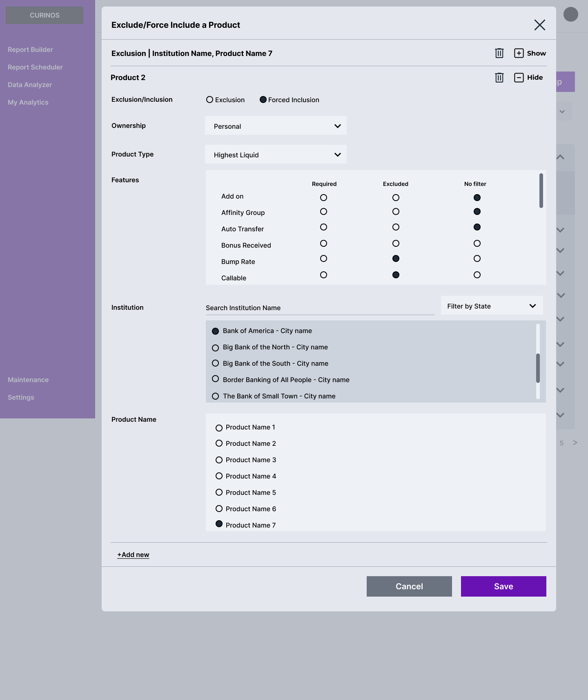Open My Analytics in sidebar

tap(28, 102)
